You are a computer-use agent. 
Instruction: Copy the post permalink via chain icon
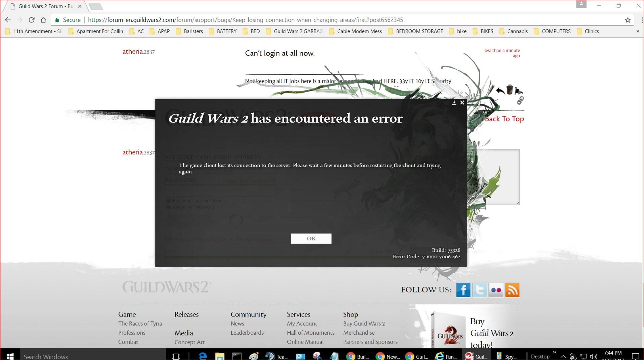[x=520, y=101]
